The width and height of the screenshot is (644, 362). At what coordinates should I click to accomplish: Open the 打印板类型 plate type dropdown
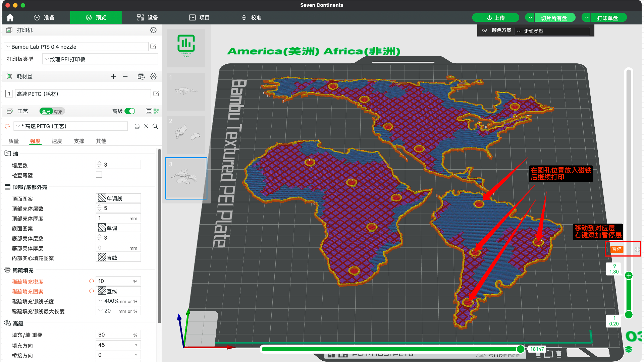point(100,59)
